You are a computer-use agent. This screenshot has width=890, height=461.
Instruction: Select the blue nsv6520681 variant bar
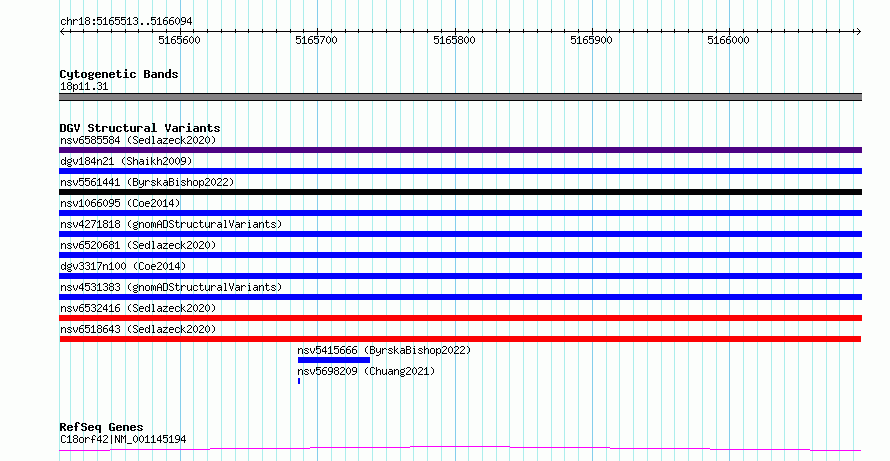tap(460, 255)
